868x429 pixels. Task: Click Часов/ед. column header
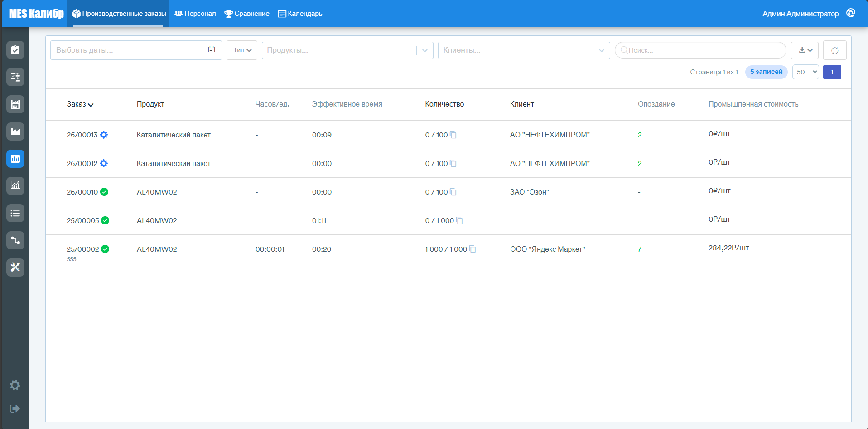pos(272,104)
